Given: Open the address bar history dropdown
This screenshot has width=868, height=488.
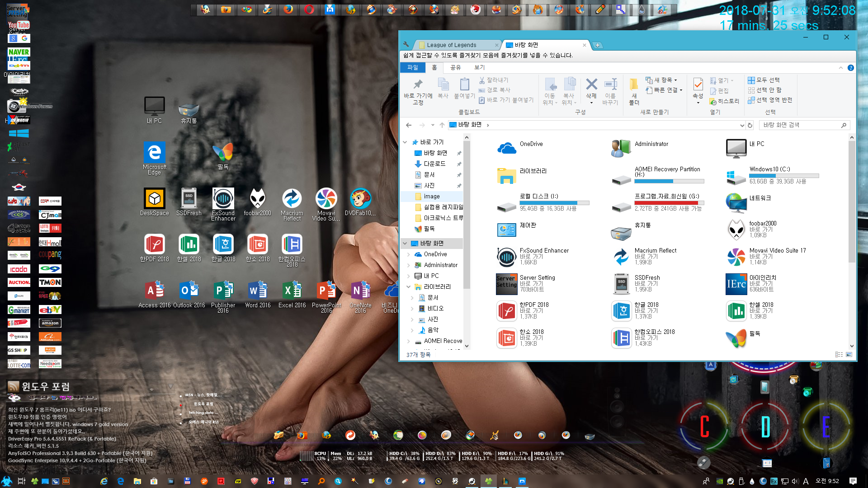Looking at the screenshot, I should click(742, 125).
